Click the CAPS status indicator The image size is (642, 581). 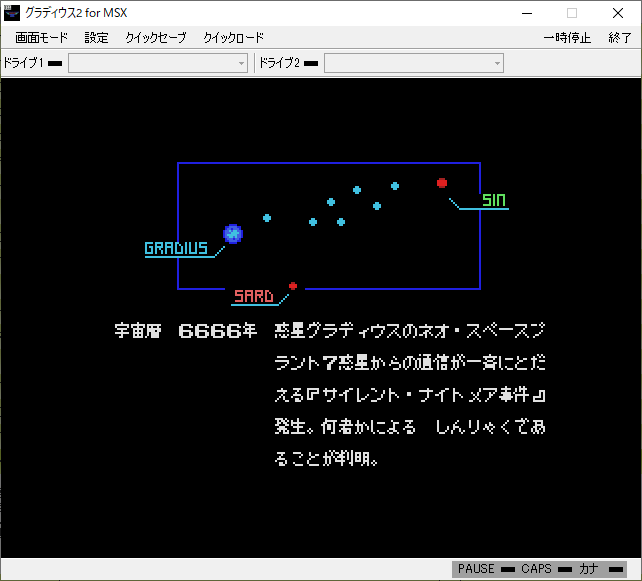(x=565, y=569)
